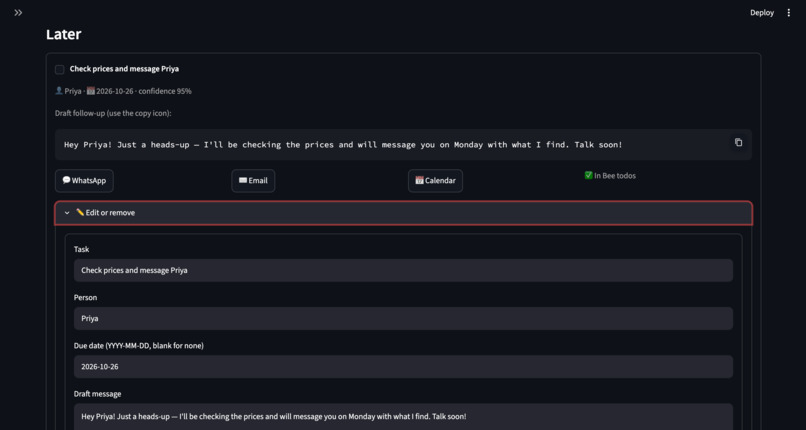Viewport: 806px width, 430px height.
Task: Click the confidence 95% metadata line
Action: 123,91
